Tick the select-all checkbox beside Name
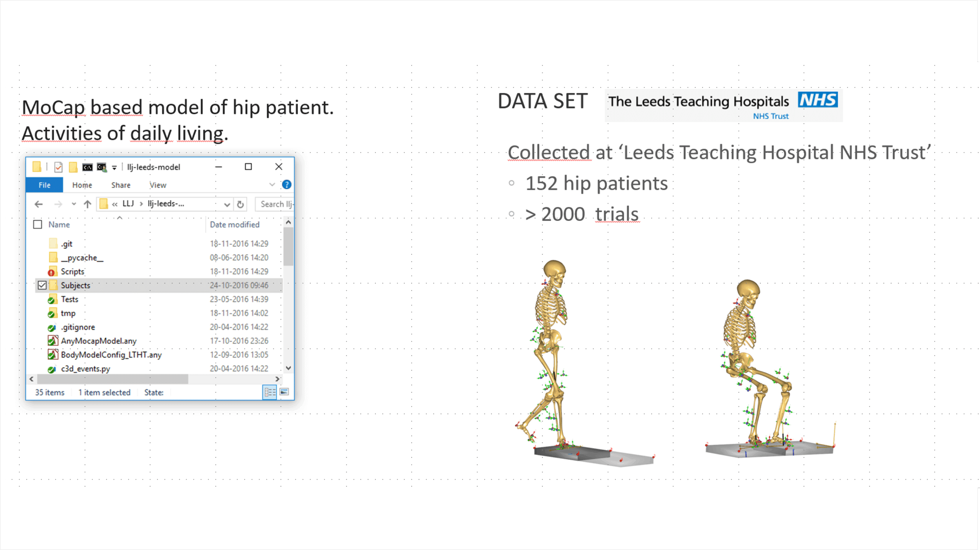The image size is (980, 550). (38, 225)
